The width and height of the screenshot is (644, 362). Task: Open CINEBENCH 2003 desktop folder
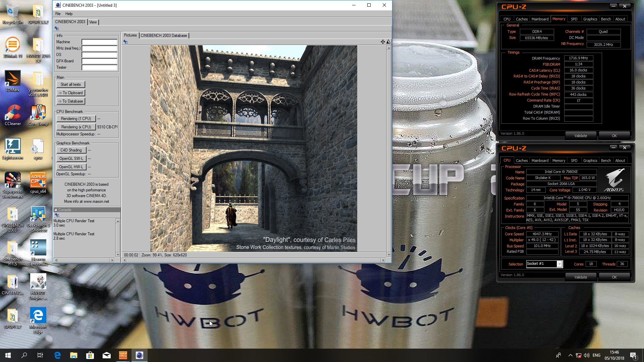12,219
